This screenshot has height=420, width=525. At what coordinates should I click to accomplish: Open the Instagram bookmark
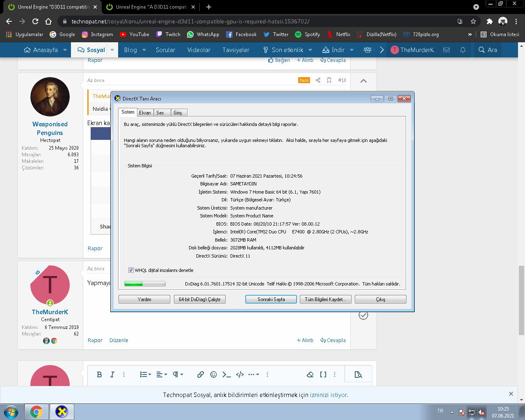[98, 34]
